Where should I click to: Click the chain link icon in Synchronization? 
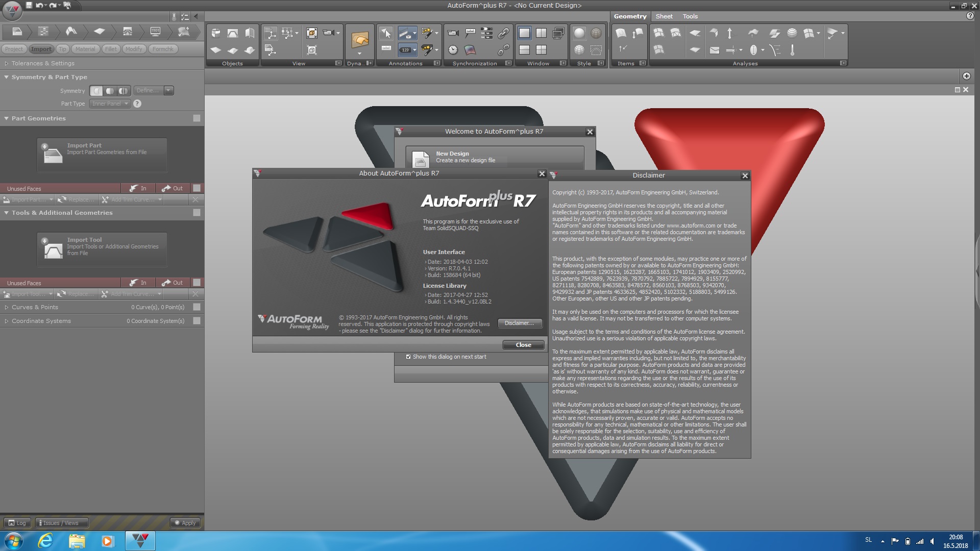click(x=503, y=33)
